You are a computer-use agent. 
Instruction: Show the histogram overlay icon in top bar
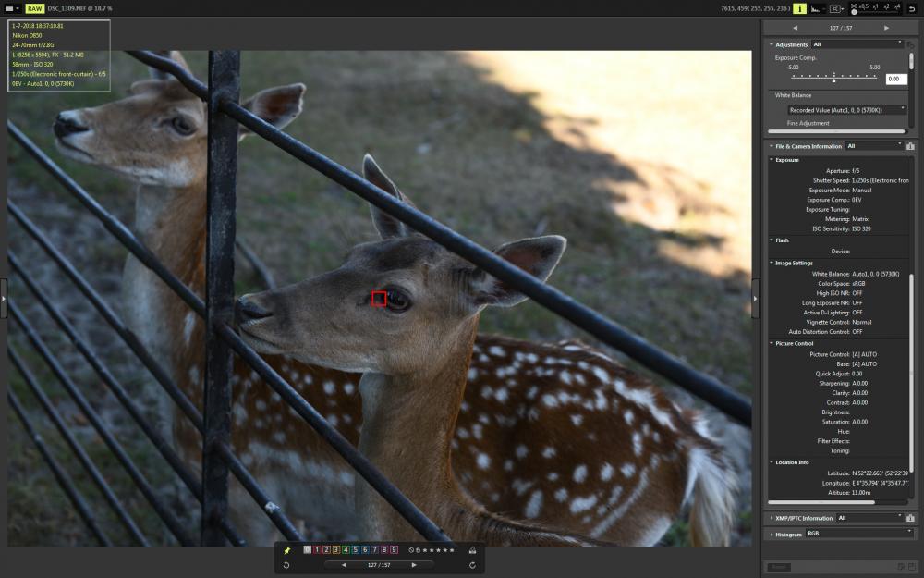[816, 8]
